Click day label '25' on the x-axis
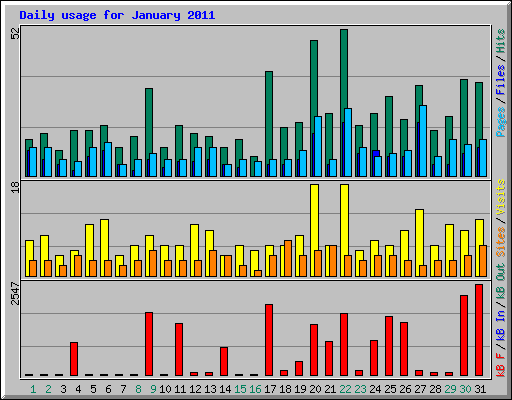Viewport: 512px width, 400px height. [x=390, y=389]
